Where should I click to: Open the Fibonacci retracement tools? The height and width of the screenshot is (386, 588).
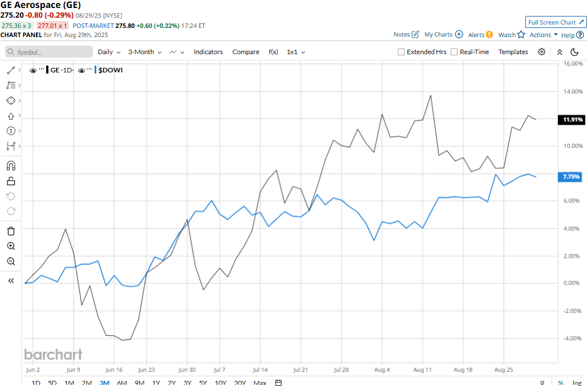11,85
